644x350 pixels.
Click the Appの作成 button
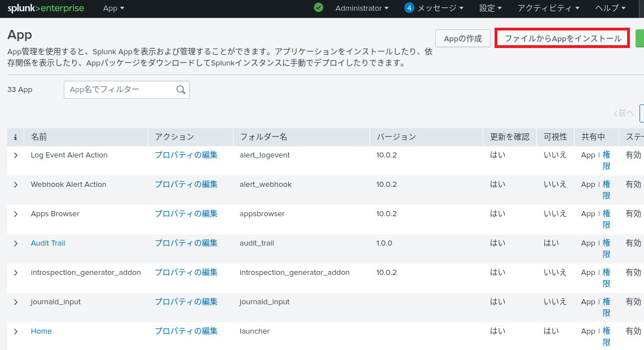pyautogui.click(x=462, y=38)
